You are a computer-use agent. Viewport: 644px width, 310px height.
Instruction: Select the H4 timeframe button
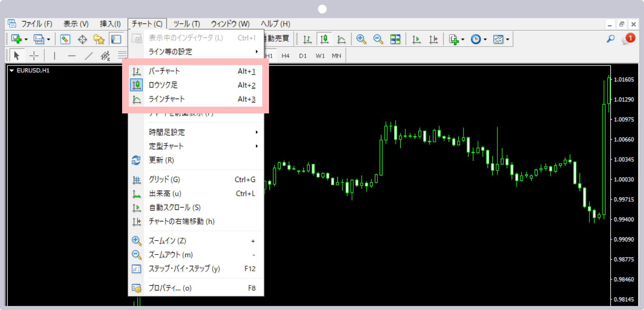pyautogui.click(x=285, y=56)
